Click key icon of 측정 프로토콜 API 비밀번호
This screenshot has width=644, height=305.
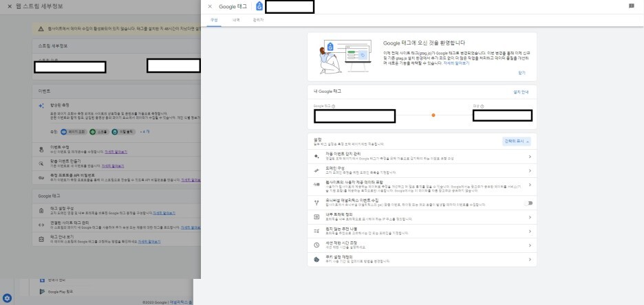(x=41, y=177)
